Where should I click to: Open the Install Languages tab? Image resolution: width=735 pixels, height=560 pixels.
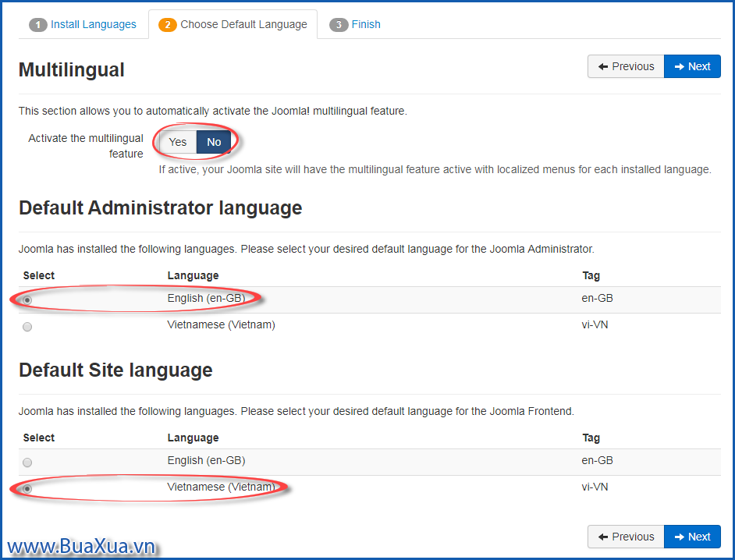[x=83, y=24]
